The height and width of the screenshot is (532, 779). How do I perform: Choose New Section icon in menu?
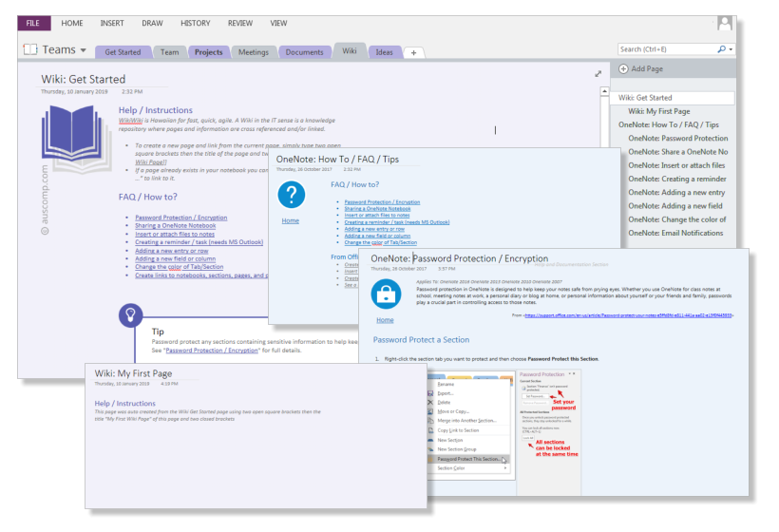coord(430,440)
